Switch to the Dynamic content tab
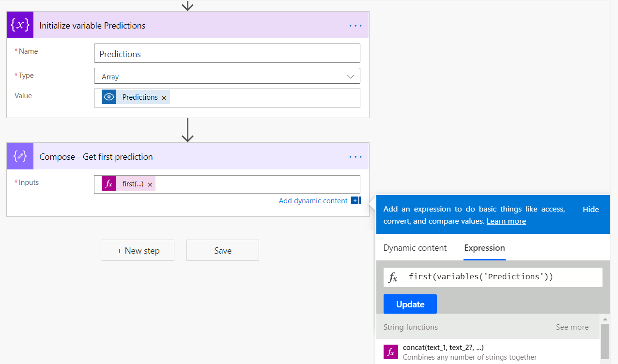 (x=415, y=248)
